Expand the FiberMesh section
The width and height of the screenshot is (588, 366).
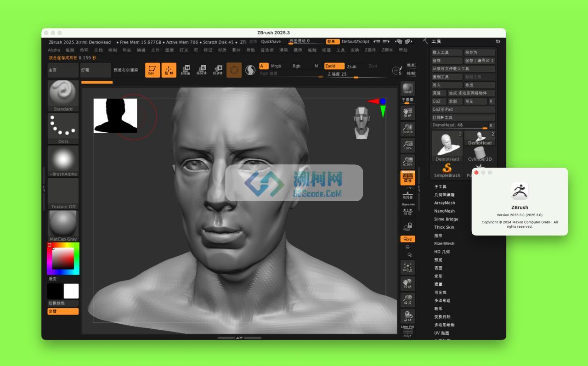(444, 243)
